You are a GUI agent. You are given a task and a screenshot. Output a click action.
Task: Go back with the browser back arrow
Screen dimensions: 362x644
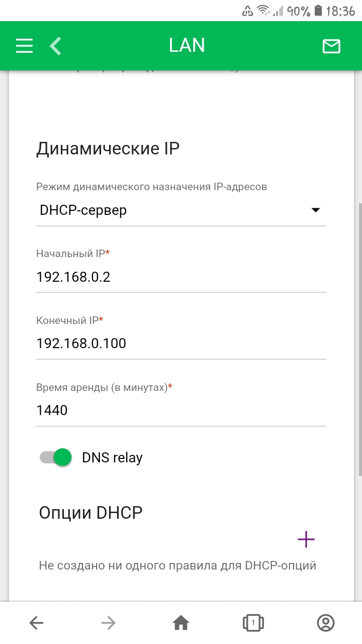[36, 623]
